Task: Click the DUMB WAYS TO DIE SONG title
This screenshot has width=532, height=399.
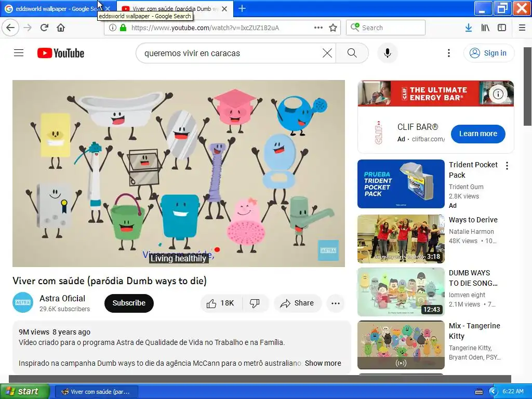Action: tap(473, 278)
